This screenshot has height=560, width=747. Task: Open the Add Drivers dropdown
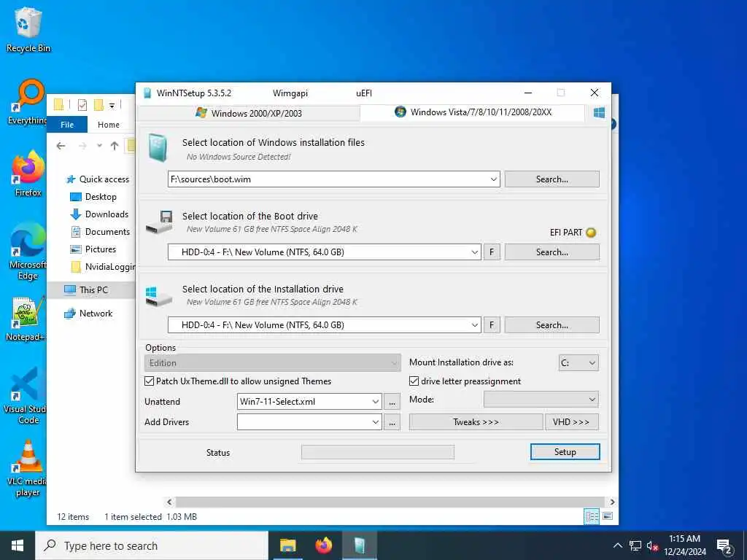tap(376, 422)
